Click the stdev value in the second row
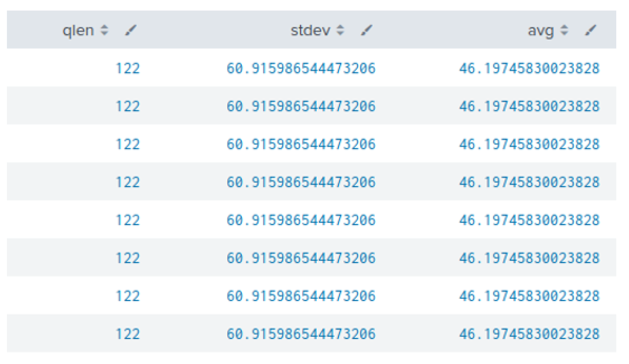The width and height of the screenshot is (629, 364). tap(301, 106)
